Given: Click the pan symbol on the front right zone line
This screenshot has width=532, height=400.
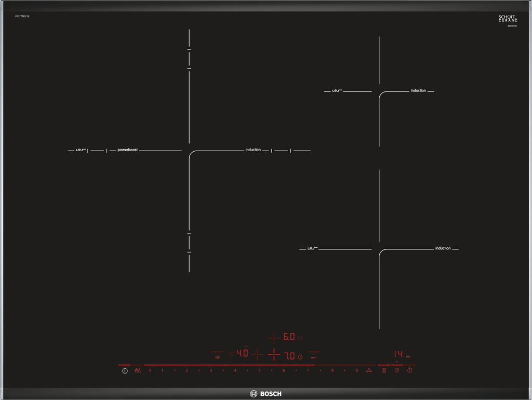Looking at the screenshot, I should (x=312, y=248).
